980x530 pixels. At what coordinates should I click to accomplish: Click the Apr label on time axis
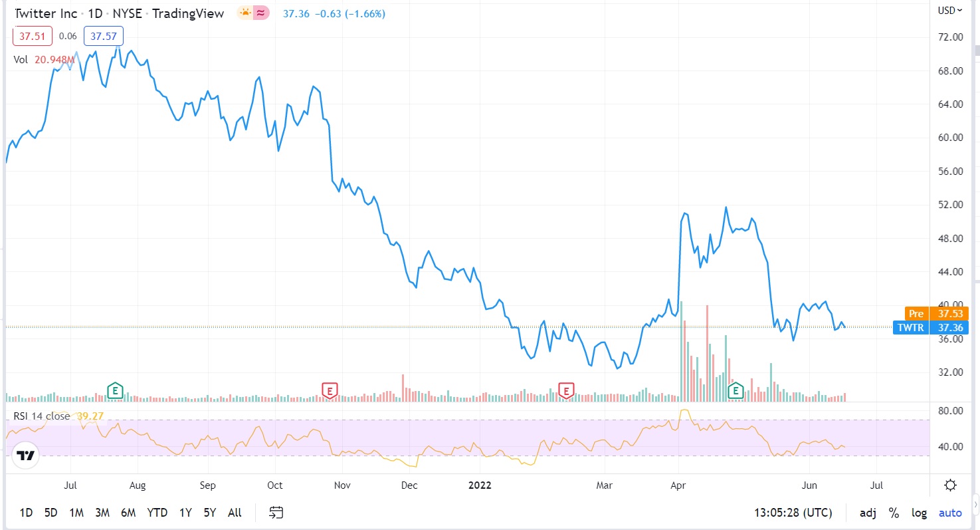click(678, 485)
